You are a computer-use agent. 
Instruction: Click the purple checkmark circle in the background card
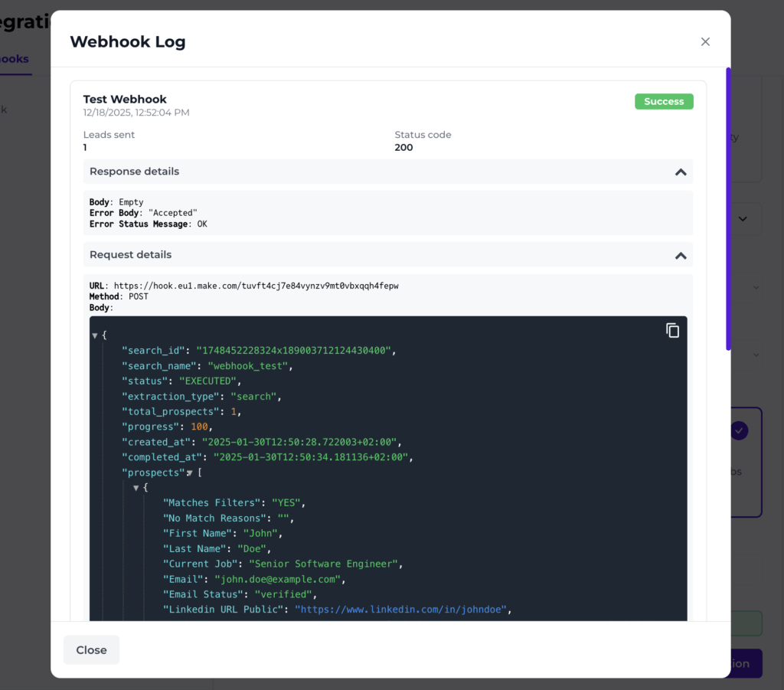tap(738, 432)
